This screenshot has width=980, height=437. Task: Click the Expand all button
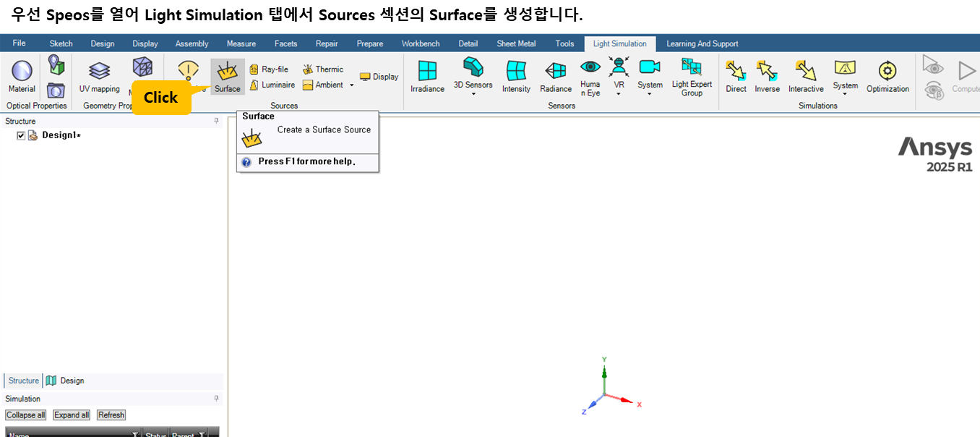(72, 415)
